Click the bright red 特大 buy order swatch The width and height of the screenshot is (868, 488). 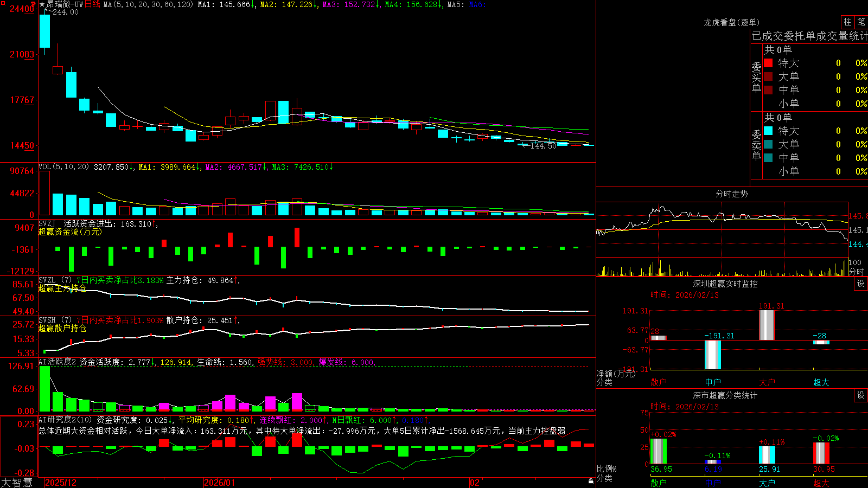click(x=768, y=63)
